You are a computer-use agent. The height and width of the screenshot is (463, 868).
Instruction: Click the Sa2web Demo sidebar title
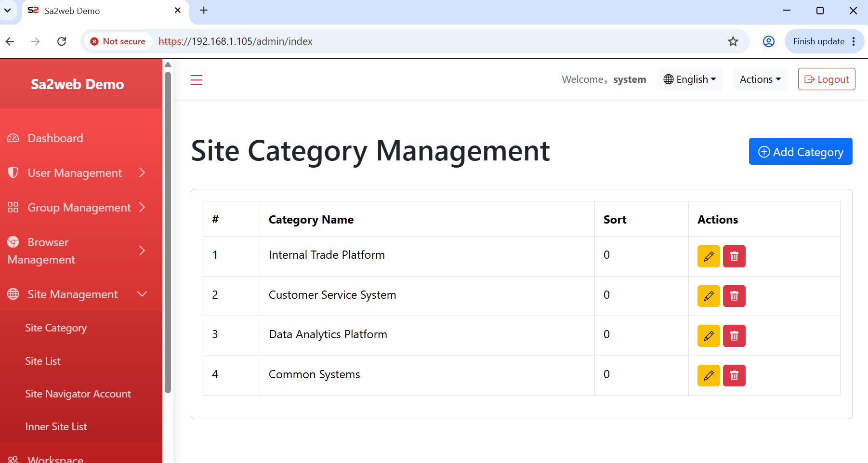click(78, 84)
